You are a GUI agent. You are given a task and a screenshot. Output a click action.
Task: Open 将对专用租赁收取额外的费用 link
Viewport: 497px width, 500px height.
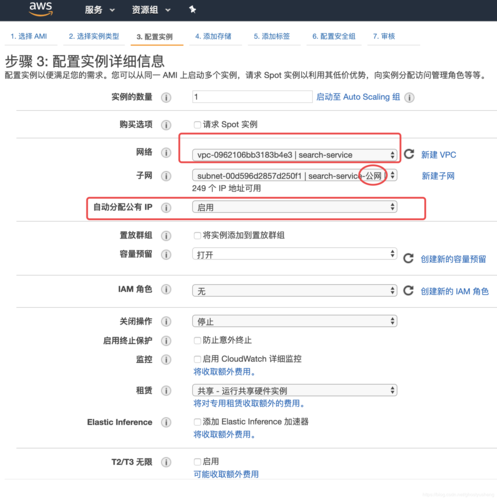click(x=249, y=403)
